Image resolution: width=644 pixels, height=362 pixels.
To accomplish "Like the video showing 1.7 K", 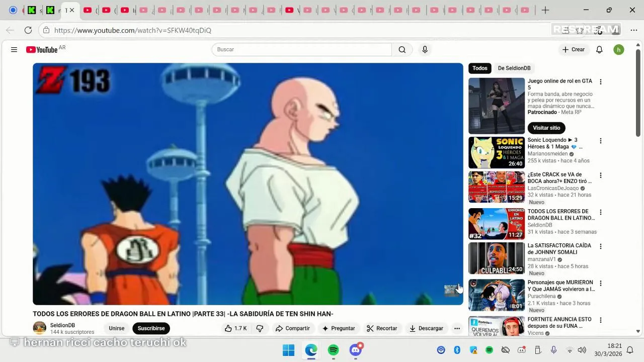I will [235, 328].
